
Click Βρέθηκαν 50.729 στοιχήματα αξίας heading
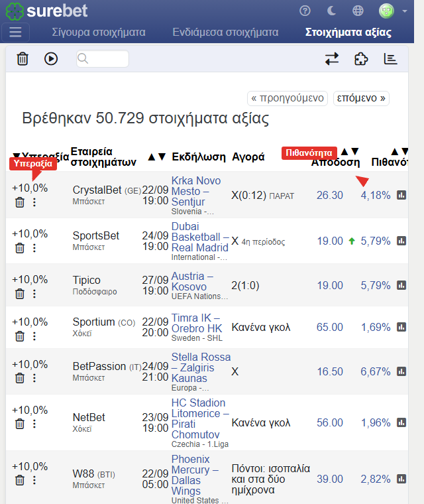[145, 118]
